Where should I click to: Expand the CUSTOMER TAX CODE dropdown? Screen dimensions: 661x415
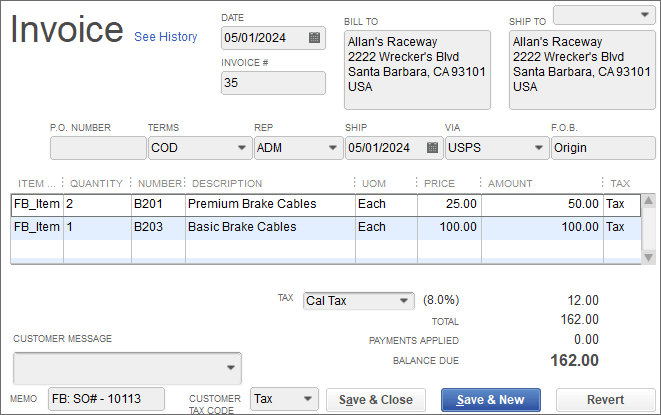coord(308,399)
